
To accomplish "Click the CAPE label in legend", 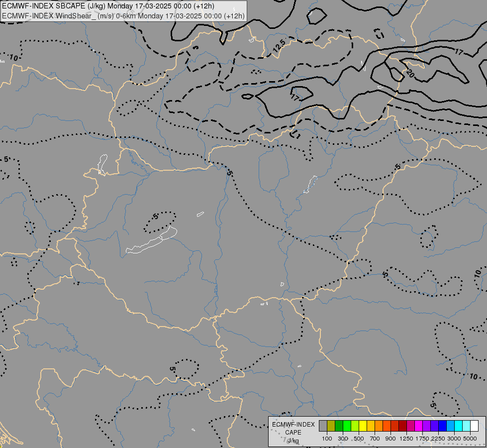I will [293, 433].
